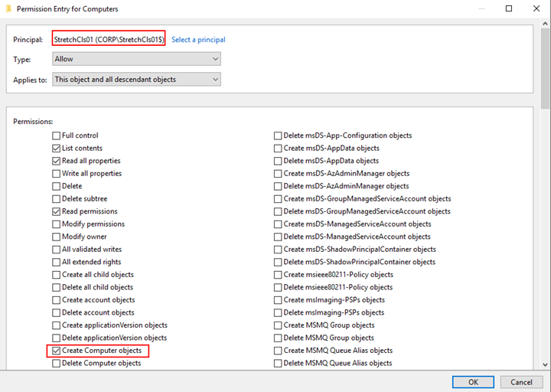
Task: Check Create msieee80211-Policy objects
Action: (278, 275)
